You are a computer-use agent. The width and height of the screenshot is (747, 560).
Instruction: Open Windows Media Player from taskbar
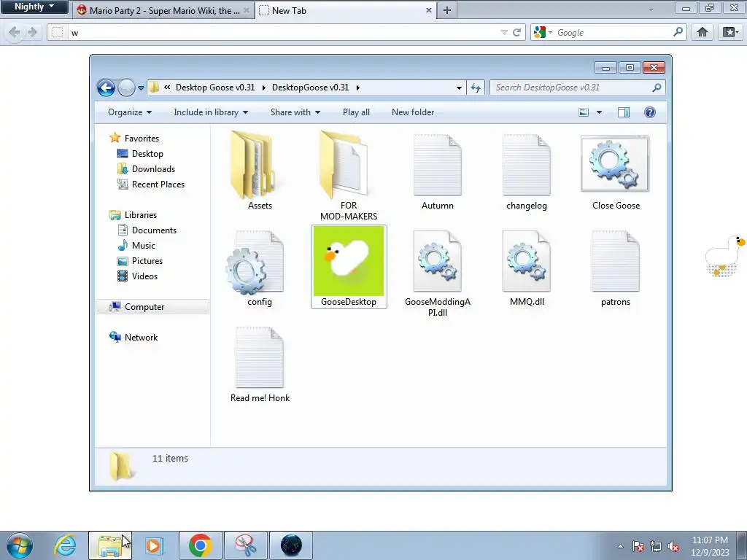coord(154,545)
